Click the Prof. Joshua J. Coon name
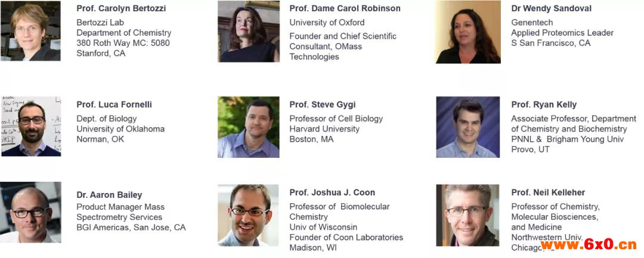Screen dimensions: 644x258 332,192
